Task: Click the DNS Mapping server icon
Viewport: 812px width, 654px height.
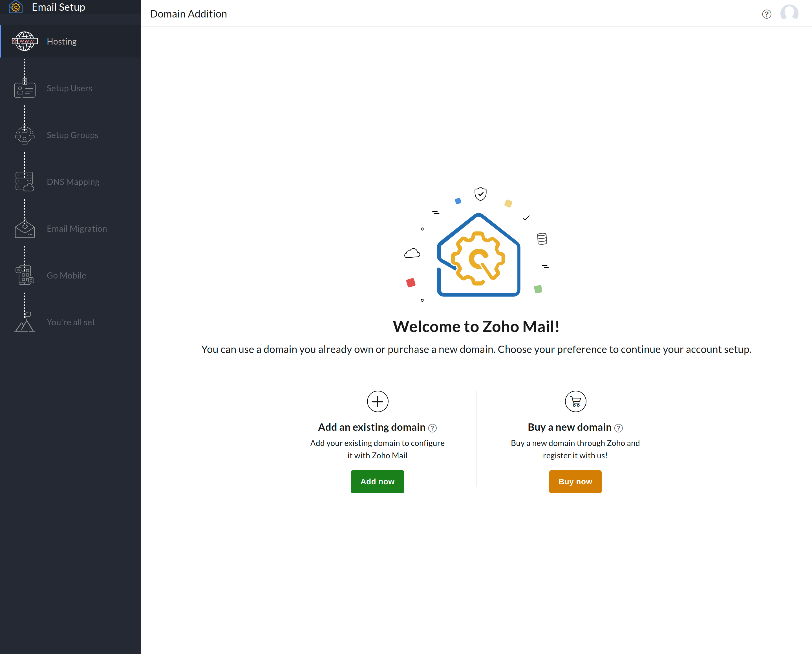Action: pyautogui.click(x=25, y=182)
